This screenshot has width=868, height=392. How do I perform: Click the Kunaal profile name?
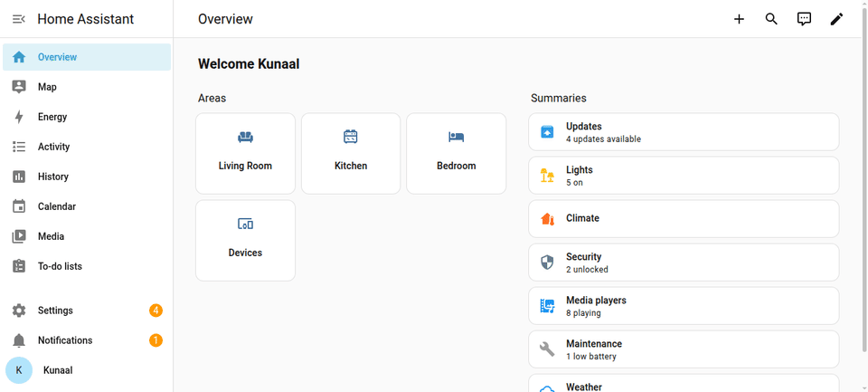(58, 370)
